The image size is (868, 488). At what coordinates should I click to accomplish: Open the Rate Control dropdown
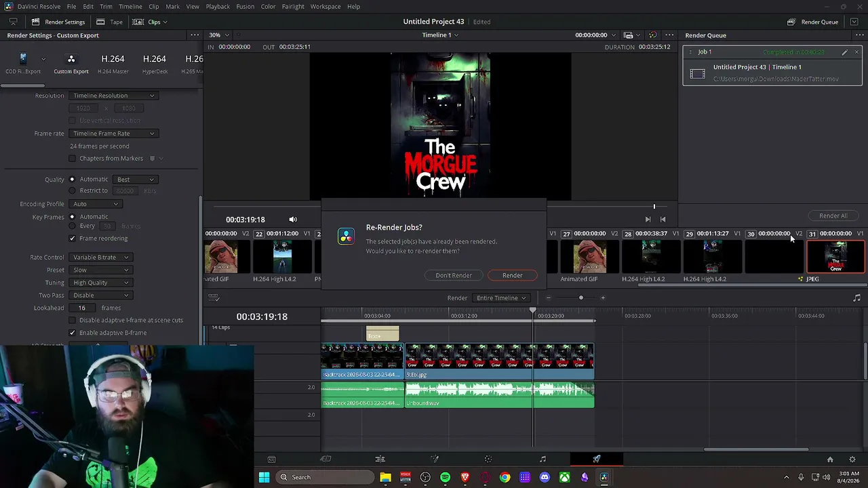point(100,258)
